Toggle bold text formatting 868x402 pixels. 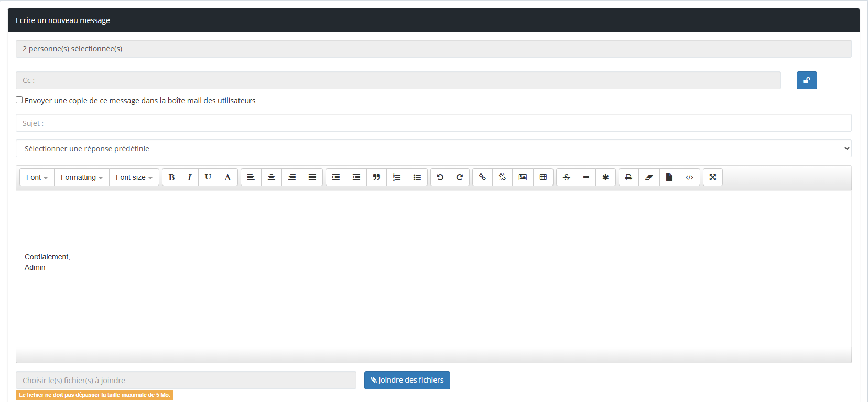(171, 177)
